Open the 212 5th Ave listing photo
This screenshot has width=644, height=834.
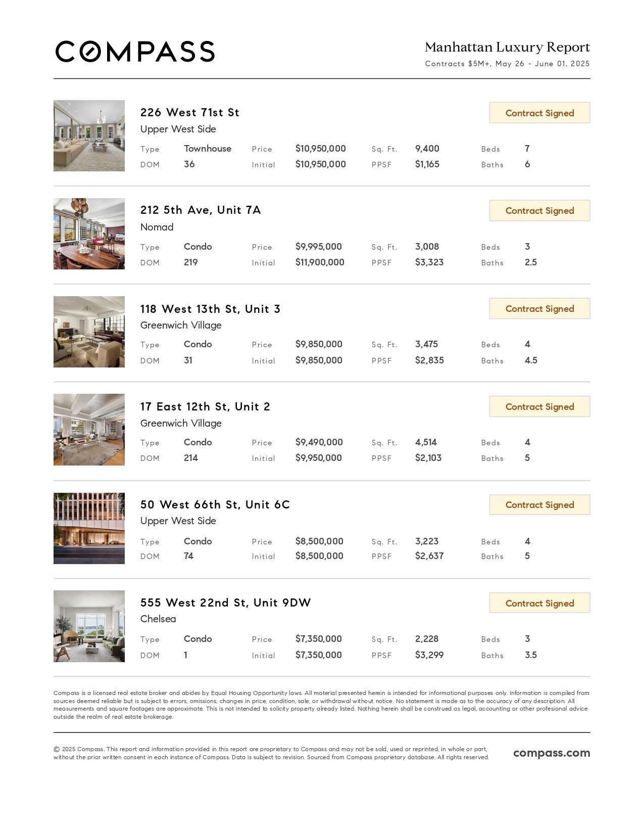pos(89,234)
